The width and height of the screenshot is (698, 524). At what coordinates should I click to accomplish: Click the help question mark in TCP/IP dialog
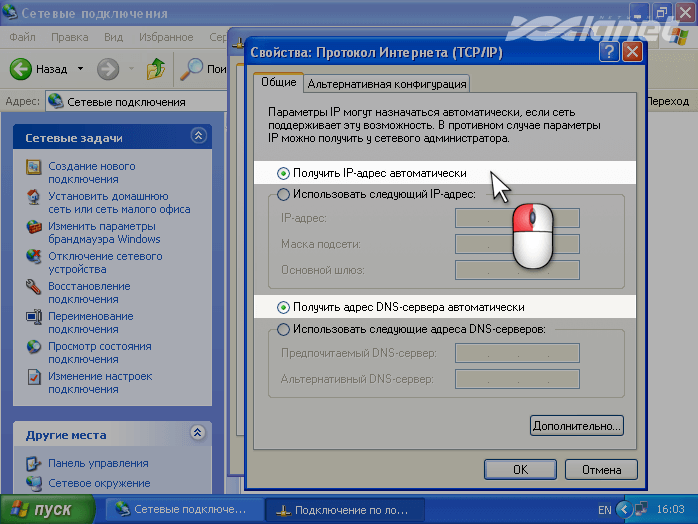click(609, 52)
